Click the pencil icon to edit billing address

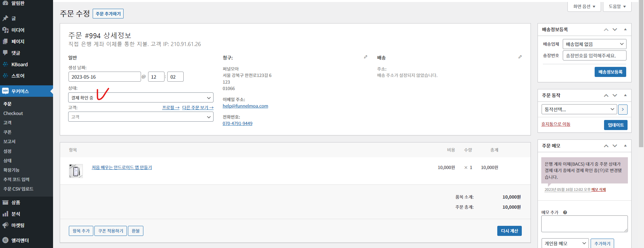tap(366, 57)
